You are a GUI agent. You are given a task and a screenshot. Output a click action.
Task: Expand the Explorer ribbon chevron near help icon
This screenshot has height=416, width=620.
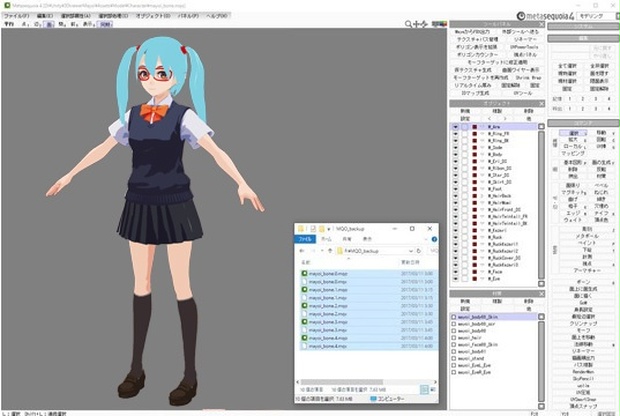point(426,239)
